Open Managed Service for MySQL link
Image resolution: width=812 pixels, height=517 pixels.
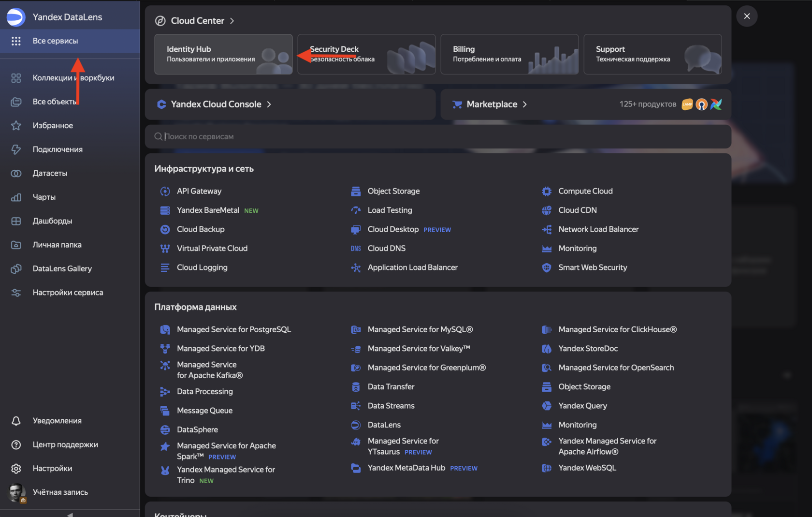(420, 330)
